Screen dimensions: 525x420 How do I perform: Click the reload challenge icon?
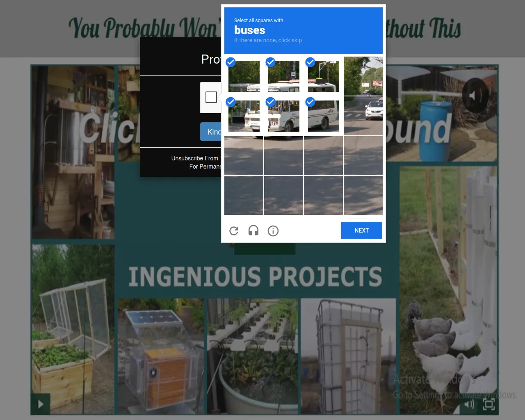(234, 231)
